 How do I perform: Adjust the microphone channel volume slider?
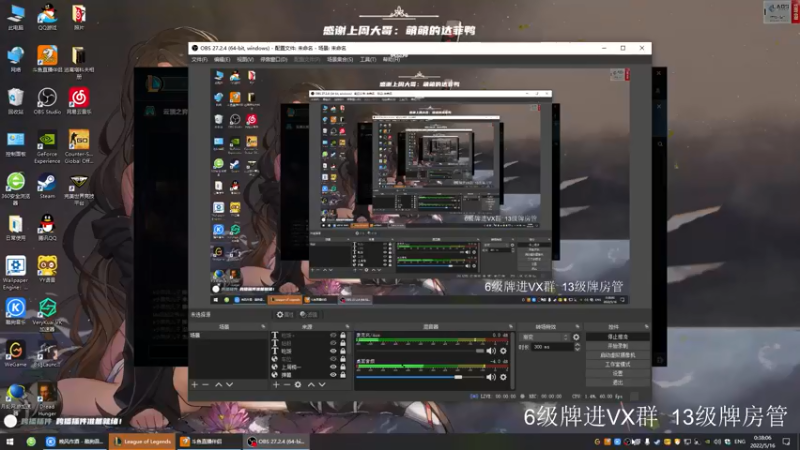(x=419, y=351)
